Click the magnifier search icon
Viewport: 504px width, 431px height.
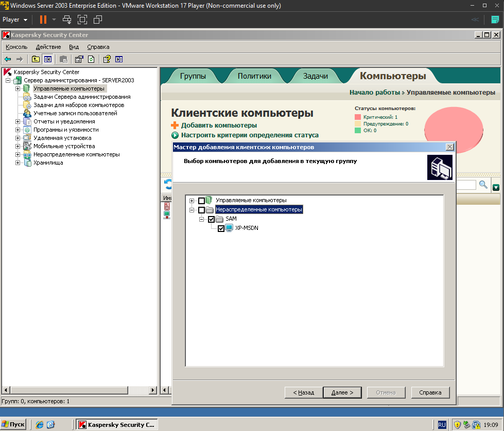point(483,184)
